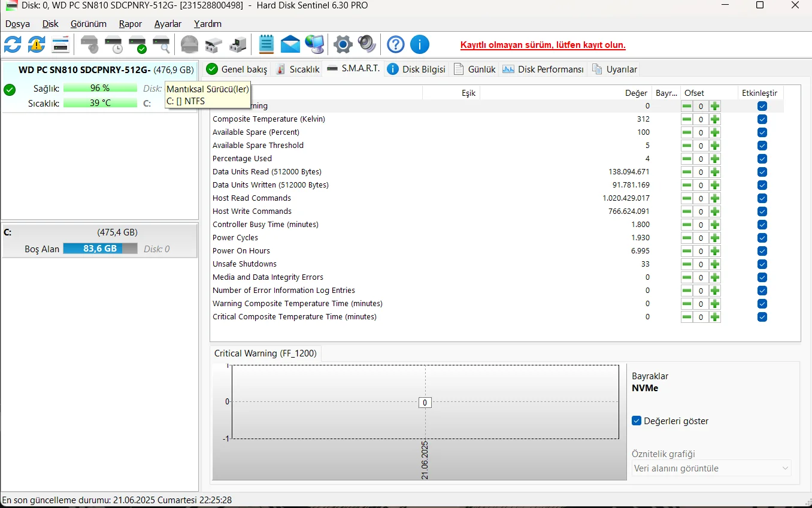Switch to the Genel bakış tab

click(237, 69)
